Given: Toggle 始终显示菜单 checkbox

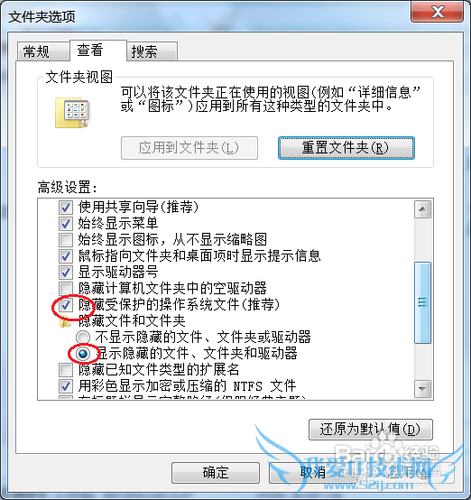Looking at the screenshot, I should (x=65, y=223).
